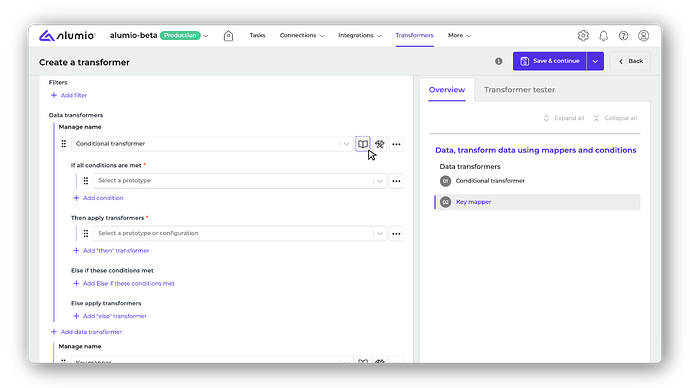Viewport: 690px width, 388px height.
Task: Grab drag handle of Select a prototype row
Action: (x=86, y=181)
